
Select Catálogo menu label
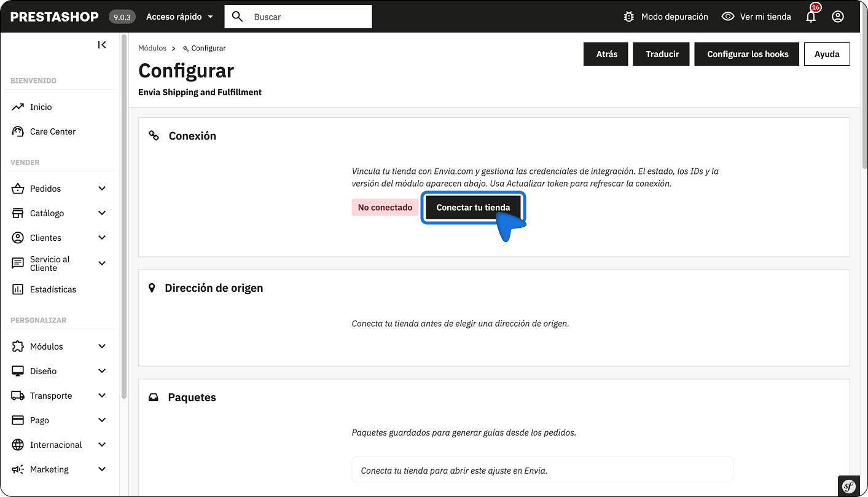47,213
